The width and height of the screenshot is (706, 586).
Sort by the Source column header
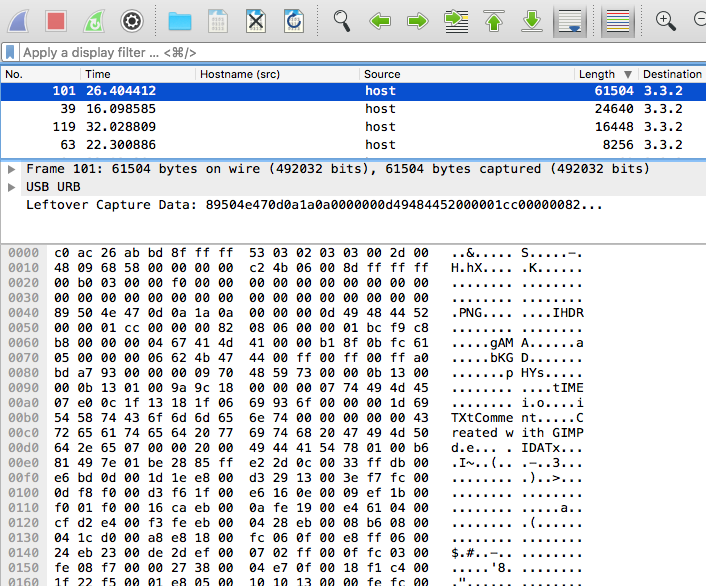tap(467, 74)
